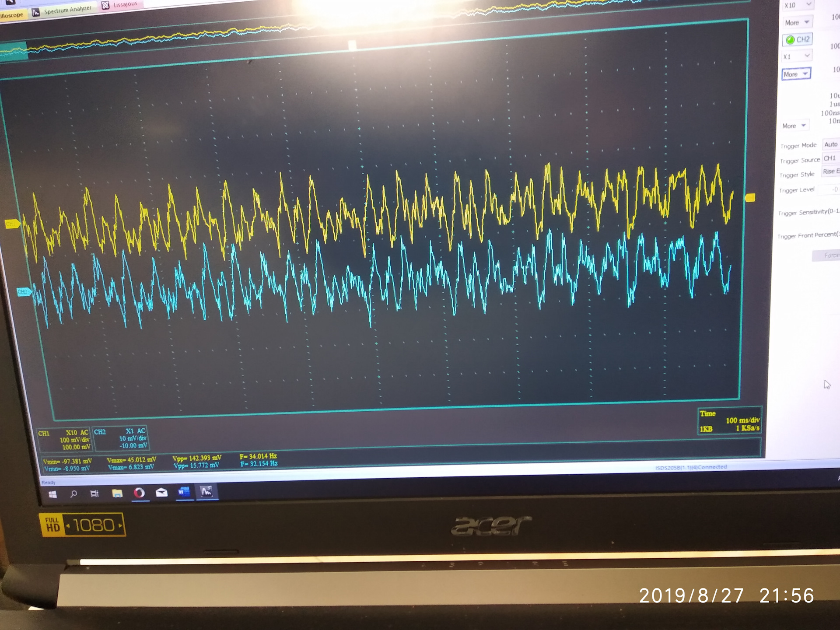
Task: Click the CH2 X1 AC info box
Action: click(121, 438)
